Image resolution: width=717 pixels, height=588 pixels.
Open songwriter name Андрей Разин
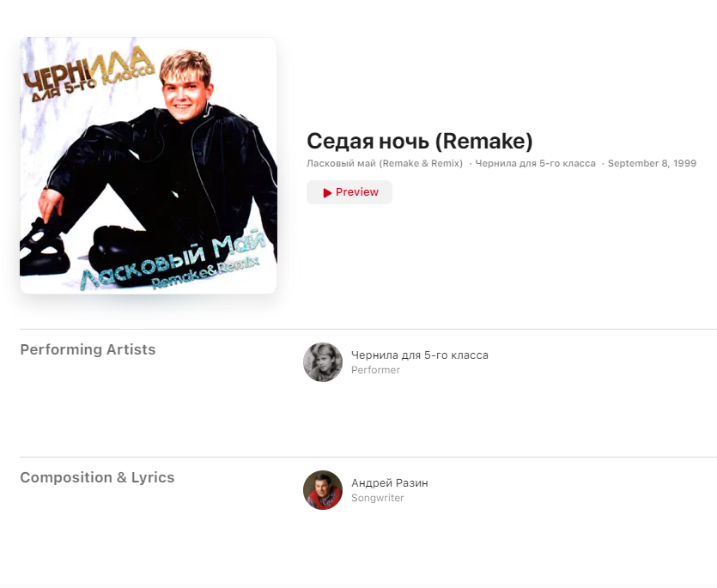click(390, 482)
